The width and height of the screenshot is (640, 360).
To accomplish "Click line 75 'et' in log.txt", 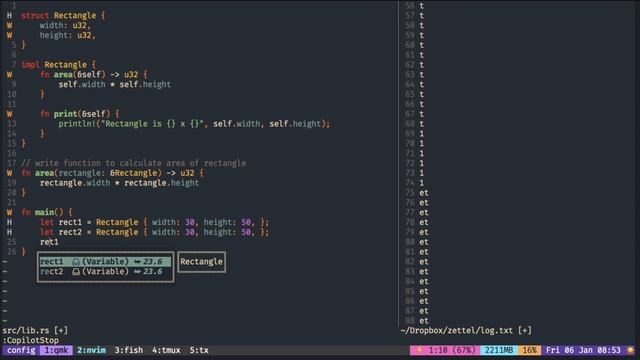I will [424, 193].
